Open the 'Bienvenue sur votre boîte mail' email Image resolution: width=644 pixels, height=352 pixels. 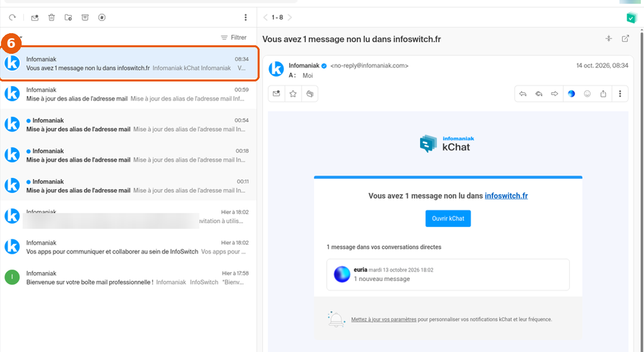pyautogui.click(x=128, y=278)
